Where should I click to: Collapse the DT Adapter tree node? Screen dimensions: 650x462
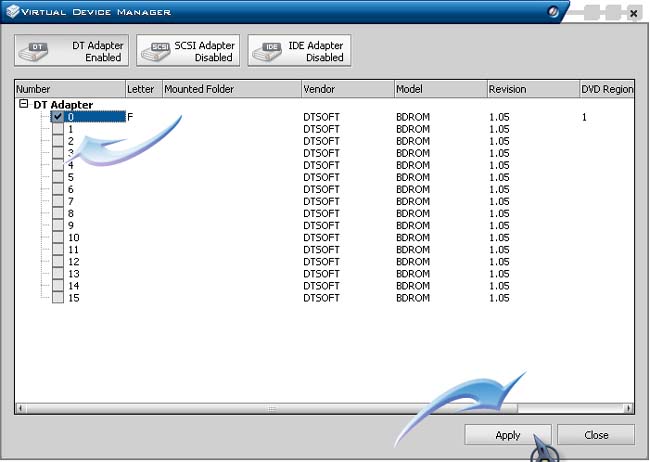coord(24,104)
